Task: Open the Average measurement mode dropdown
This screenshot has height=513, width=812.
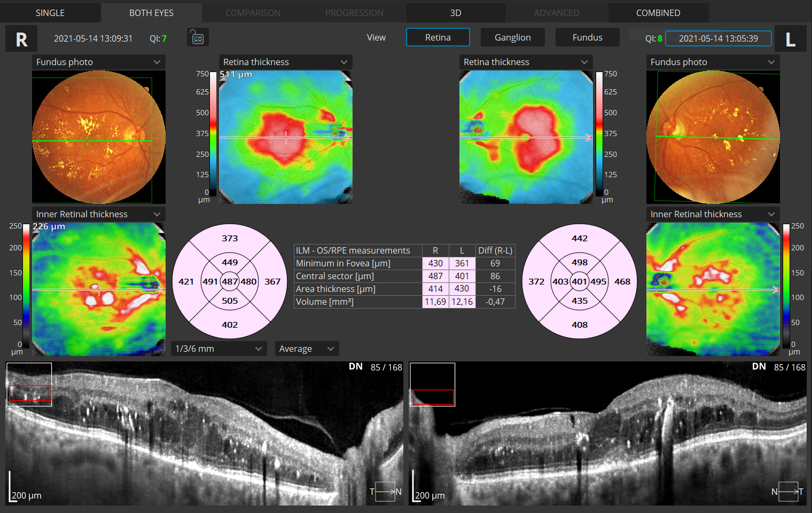Action: 307,348
